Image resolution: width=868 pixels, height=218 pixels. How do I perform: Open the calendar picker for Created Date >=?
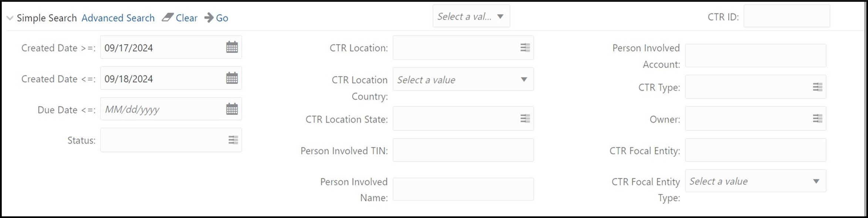tap(232, 47)
